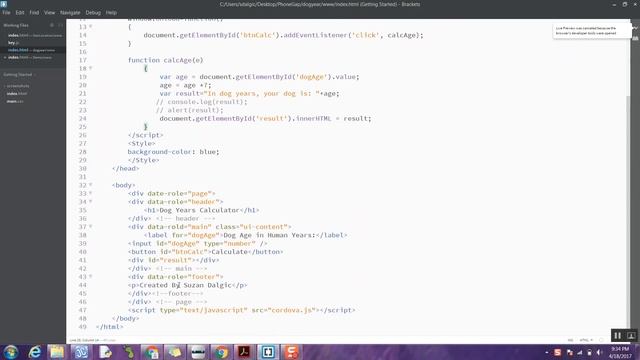Open main.css in the project file tree

pos(15,101)
